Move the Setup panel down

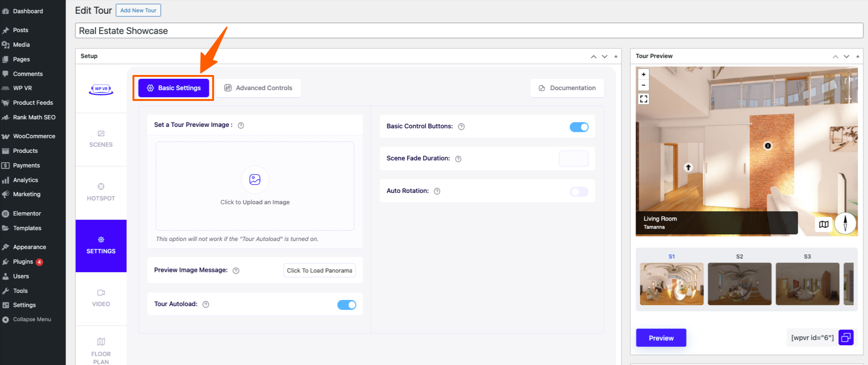pyautogui.click(x=604, y=57)
